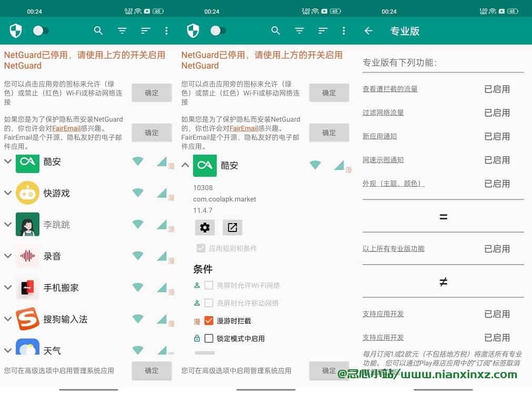Toggle mobile data for 酷安 in the middle screen
Screen dimensions: 532x394
[x=339, y=165]
